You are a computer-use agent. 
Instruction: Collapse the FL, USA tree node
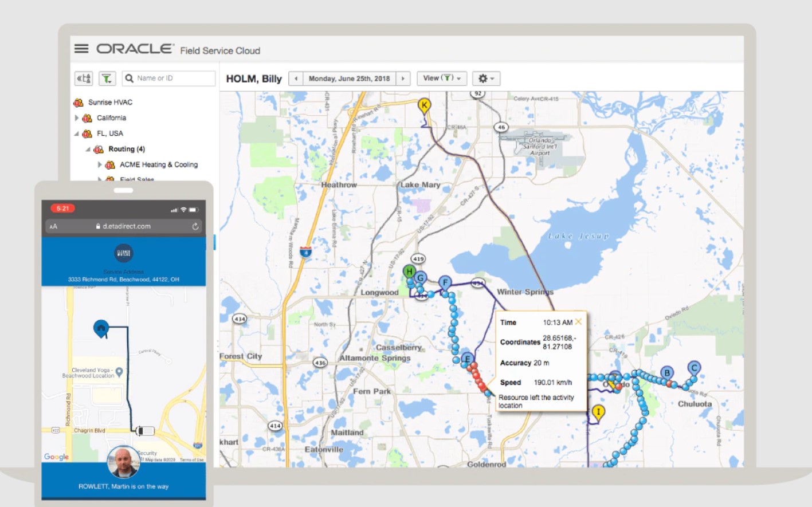click(77, 133)
